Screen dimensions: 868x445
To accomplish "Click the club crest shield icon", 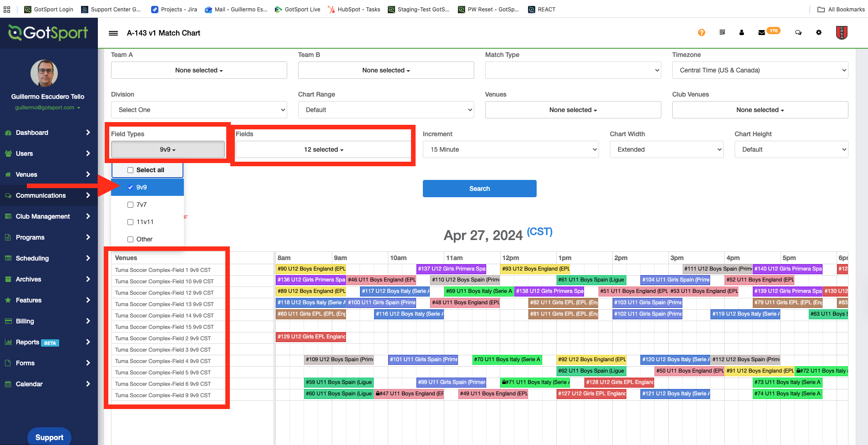I will [841, 33].
